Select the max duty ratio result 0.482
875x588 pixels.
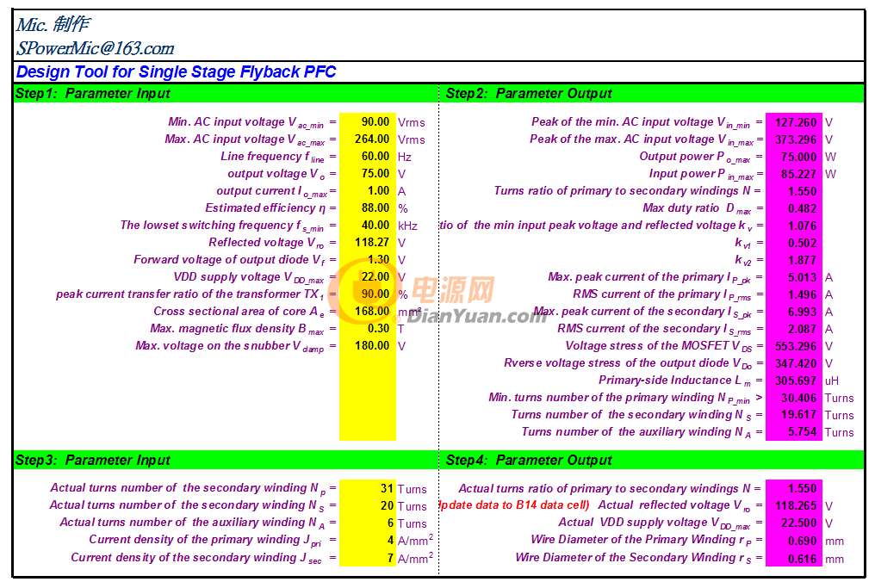coord(793,208)
